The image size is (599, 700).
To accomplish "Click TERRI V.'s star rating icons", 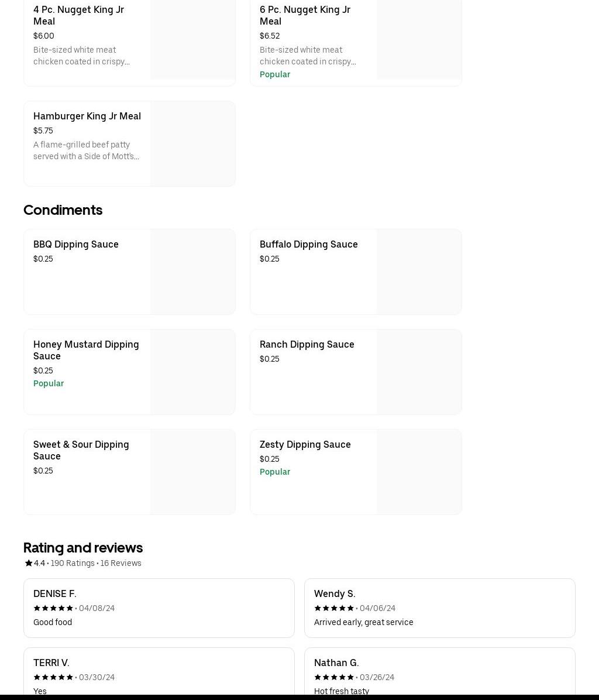I will tap(53, 677).
